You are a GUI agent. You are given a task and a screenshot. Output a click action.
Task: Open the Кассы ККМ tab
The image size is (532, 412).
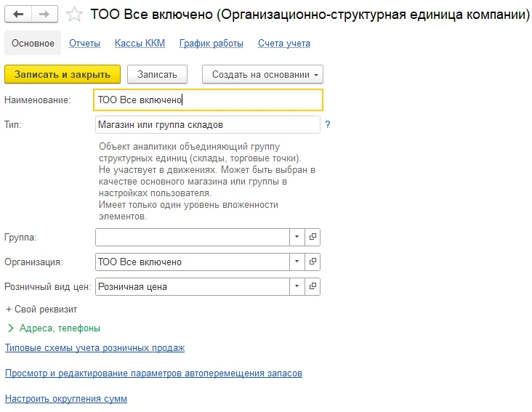140,44
